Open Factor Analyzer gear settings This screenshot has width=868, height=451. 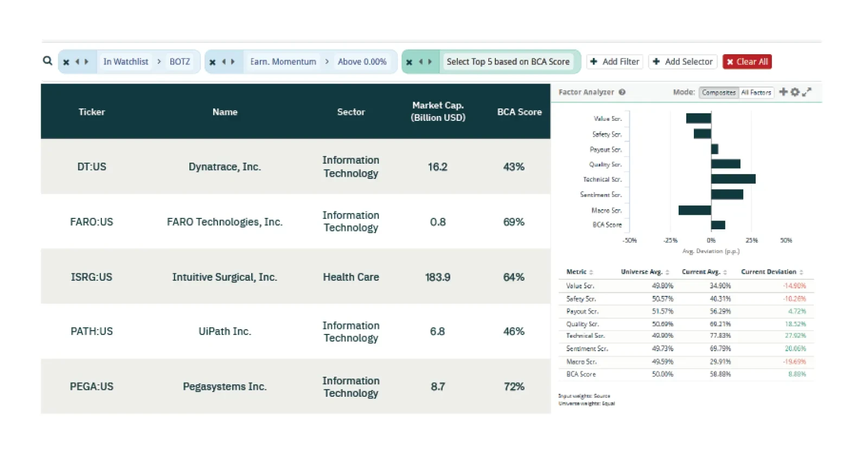point(795,92)
